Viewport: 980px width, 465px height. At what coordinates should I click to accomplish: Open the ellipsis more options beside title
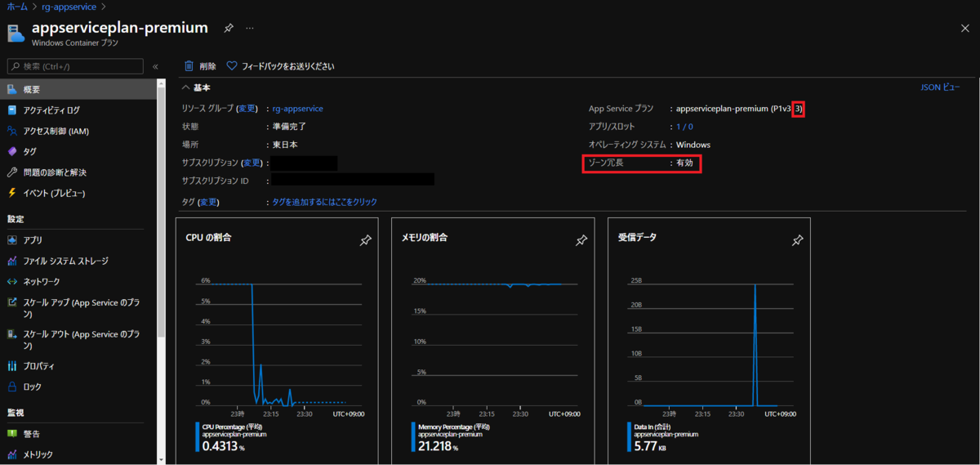(x=250, y=28)
